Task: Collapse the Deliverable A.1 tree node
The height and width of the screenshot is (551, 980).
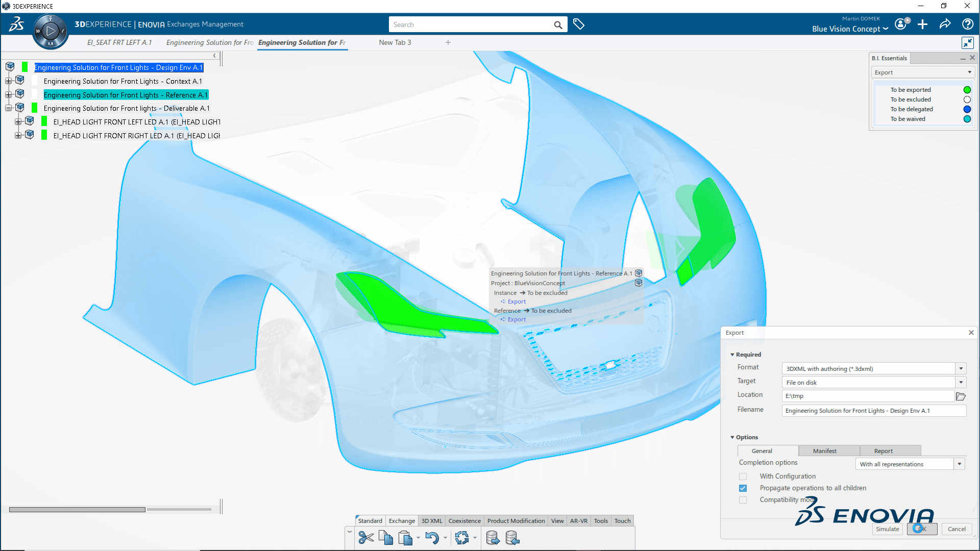Action: pyautogui.click(x=8, y=108)
